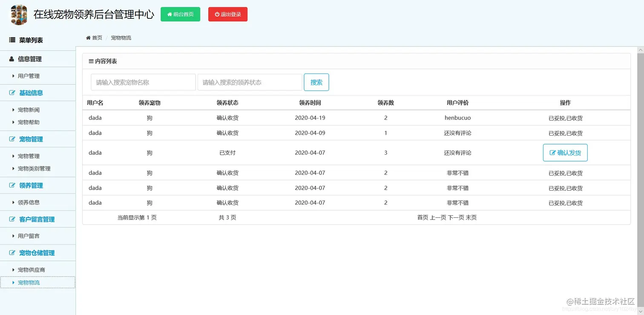Click the caret arrow beside 宠物供应商

14,270
